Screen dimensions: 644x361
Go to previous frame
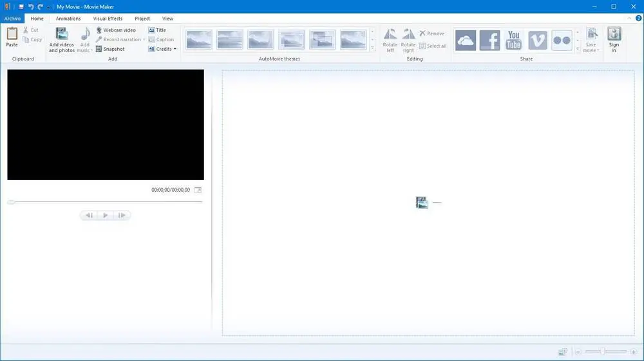[89, 216]
